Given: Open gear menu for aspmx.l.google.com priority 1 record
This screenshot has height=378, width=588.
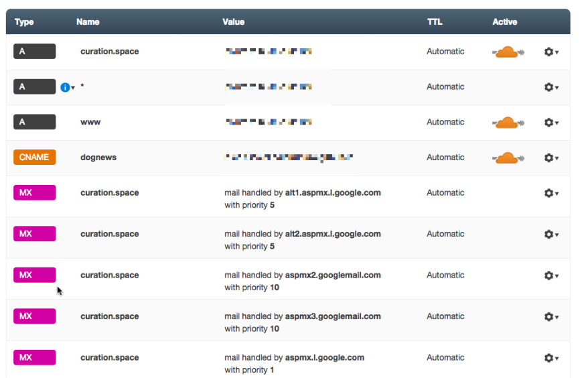Looking at the screenshot, I should pyautogui.click(x=551, y=358).
